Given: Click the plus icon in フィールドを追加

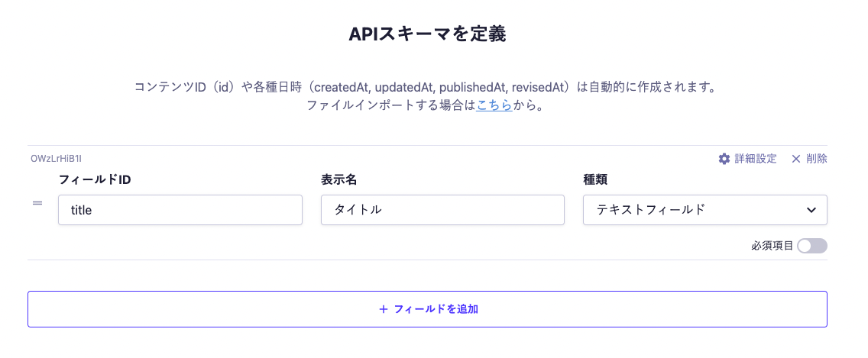Looking at the screenshot, I should [384, 309].
